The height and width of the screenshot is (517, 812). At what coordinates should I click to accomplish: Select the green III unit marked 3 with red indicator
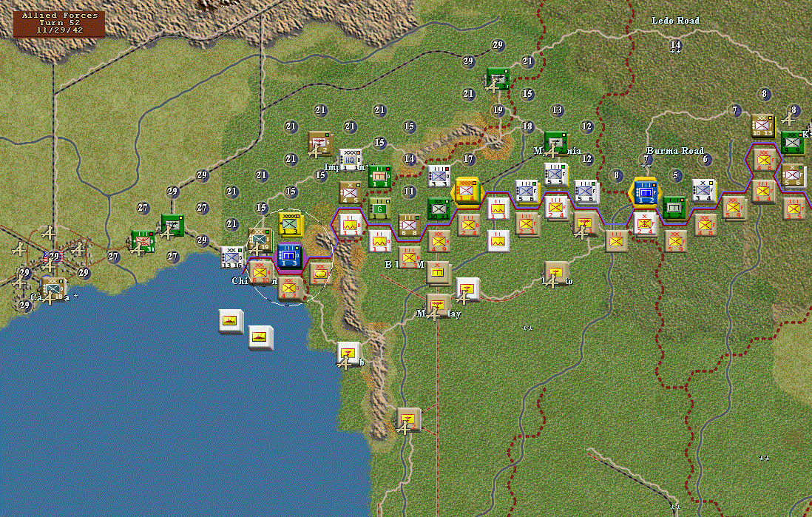pos(143,241)
